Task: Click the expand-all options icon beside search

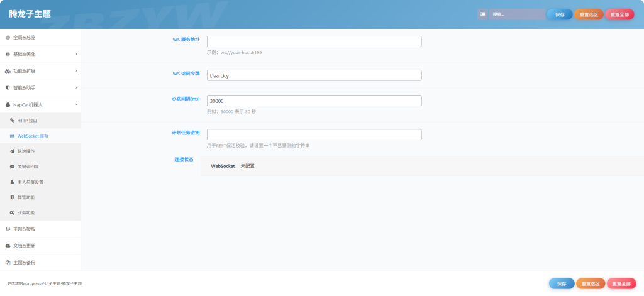Action: click(482, 14)
